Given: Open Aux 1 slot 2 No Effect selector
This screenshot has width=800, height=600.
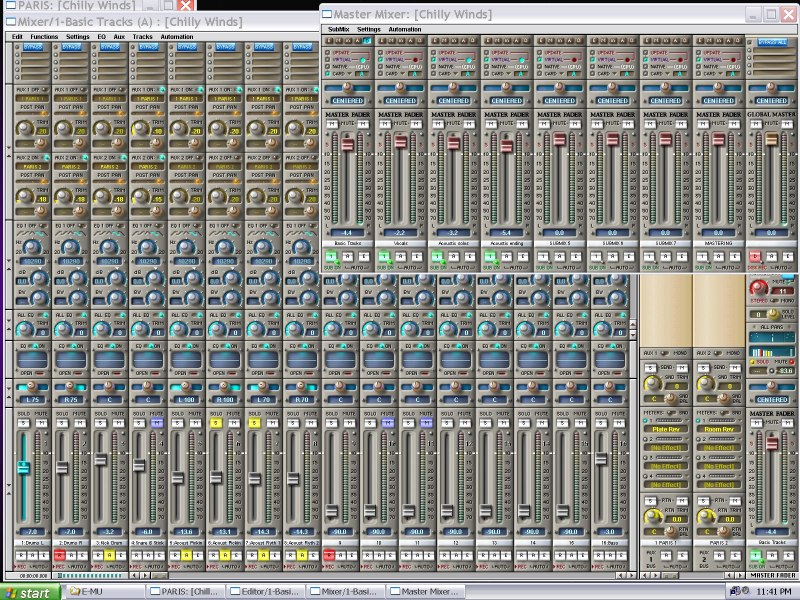Looking at the screenshot, I should pos(666,448).
